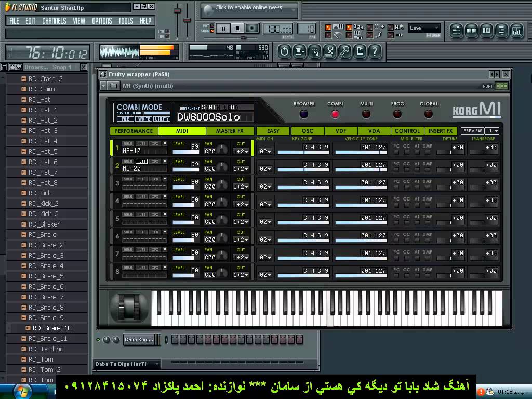Open the audio editor scissors icon

tap(330, 52)
